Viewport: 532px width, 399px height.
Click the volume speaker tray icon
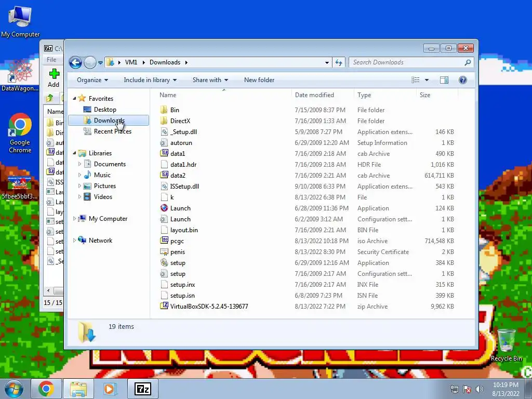pos(480,389)
